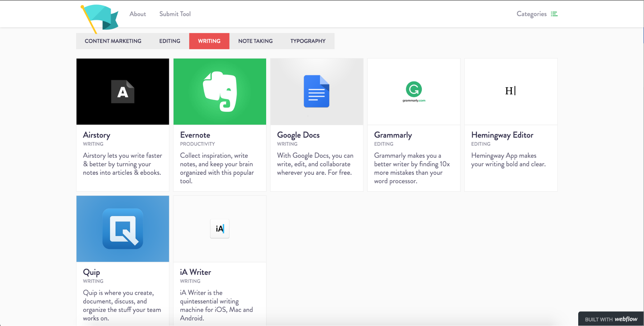Click the iA Writer logo icon

point(220,229)
